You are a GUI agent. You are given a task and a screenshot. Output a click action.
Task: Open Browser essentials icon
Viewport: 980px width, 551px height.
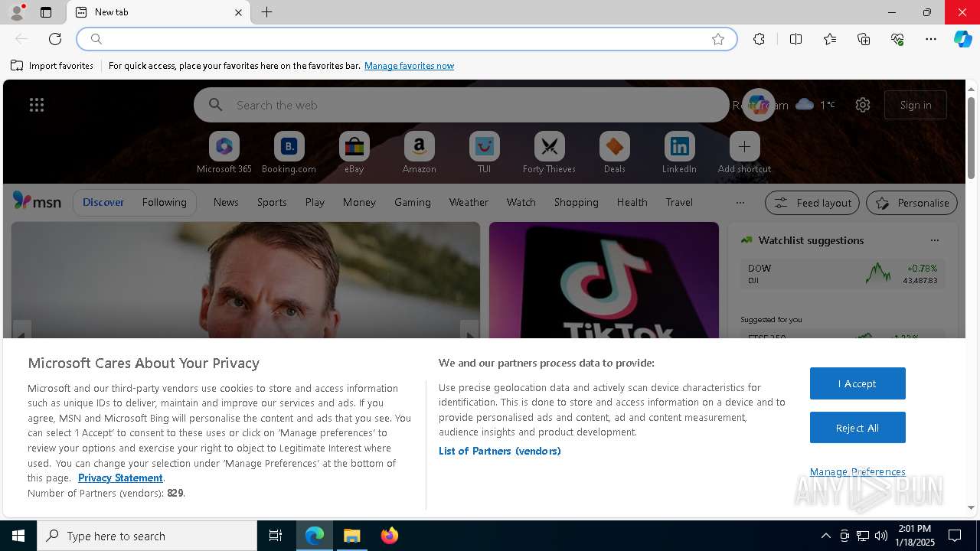(897, 39)
